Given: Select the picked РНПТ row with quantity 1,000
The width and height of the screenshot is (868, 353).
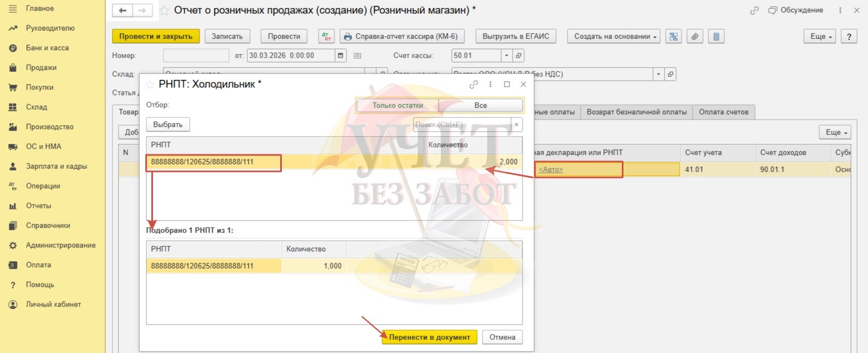Looking at the screenshot, I should pyautogui.click(x=334, y=266).
